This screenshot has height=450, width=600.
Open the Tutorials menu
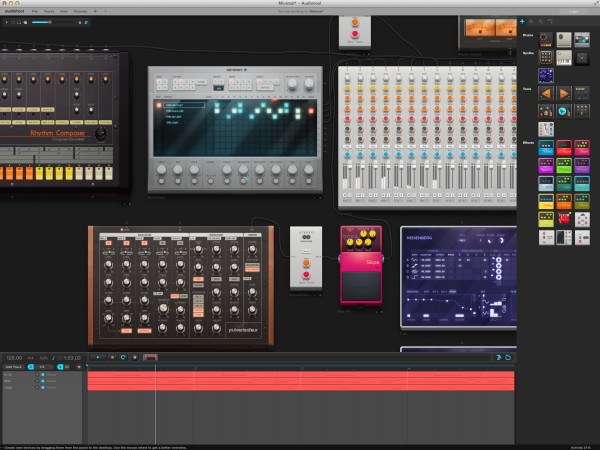pos(80,11)
